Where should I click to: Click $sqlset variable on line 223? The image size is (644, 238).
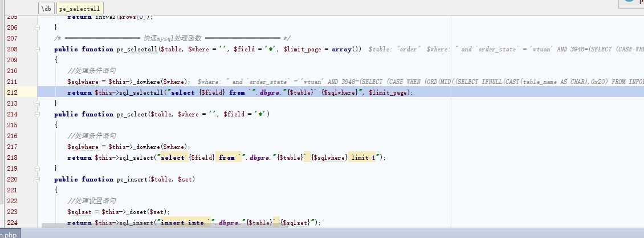[79, 212]
